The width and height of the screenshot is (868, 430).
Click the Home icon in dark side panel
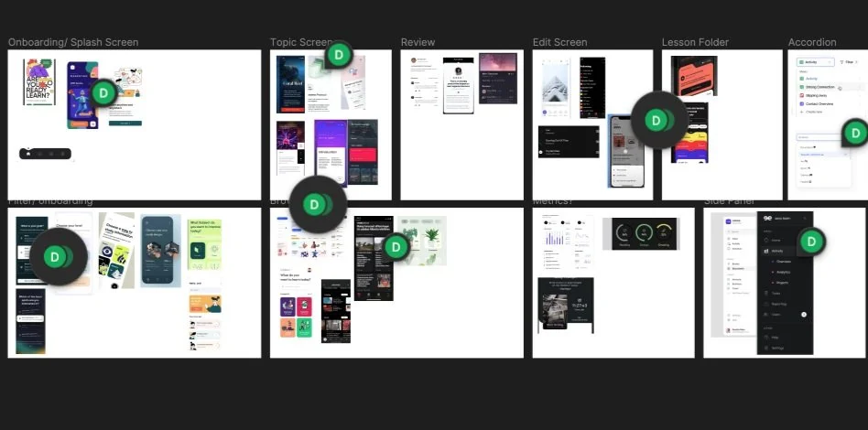766,241
